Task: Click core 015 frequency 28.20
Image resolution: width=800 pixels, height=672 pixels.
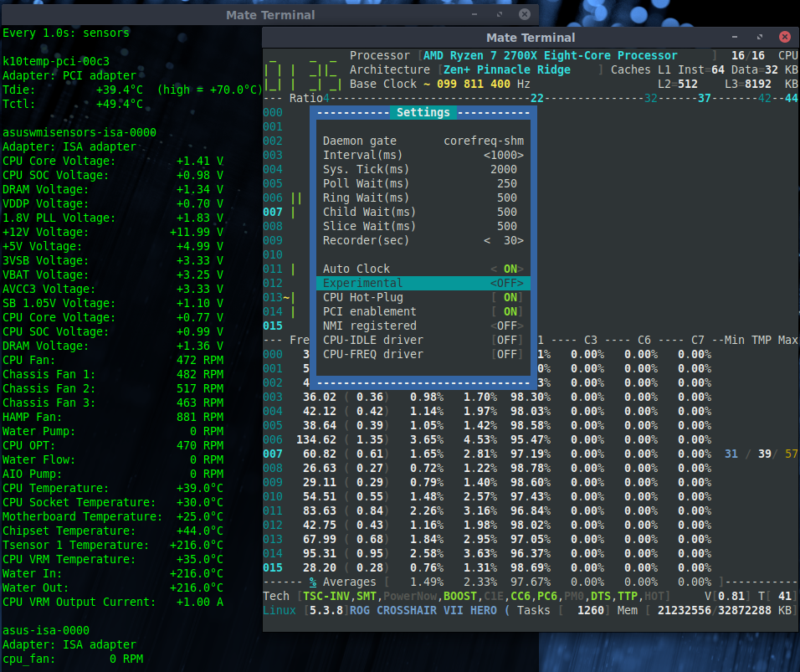Action: [320, 568]
